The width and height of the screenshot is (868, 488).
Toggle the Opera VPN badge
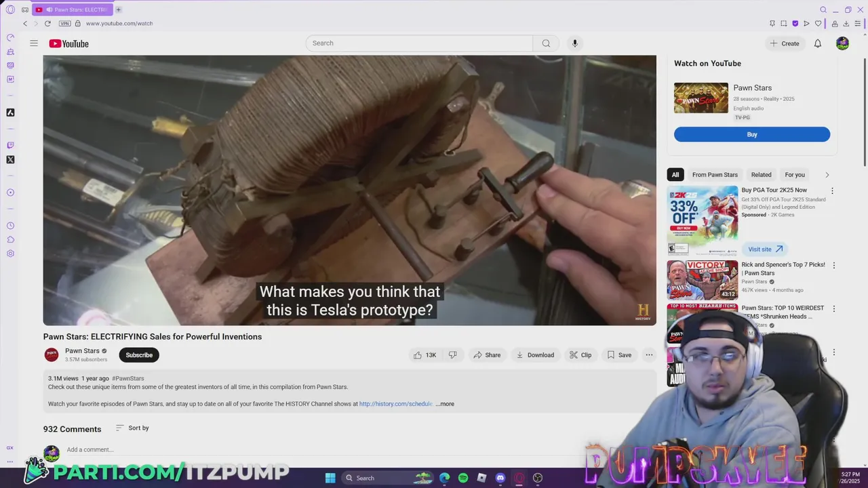pyautogui.click(x=64, y=23)
